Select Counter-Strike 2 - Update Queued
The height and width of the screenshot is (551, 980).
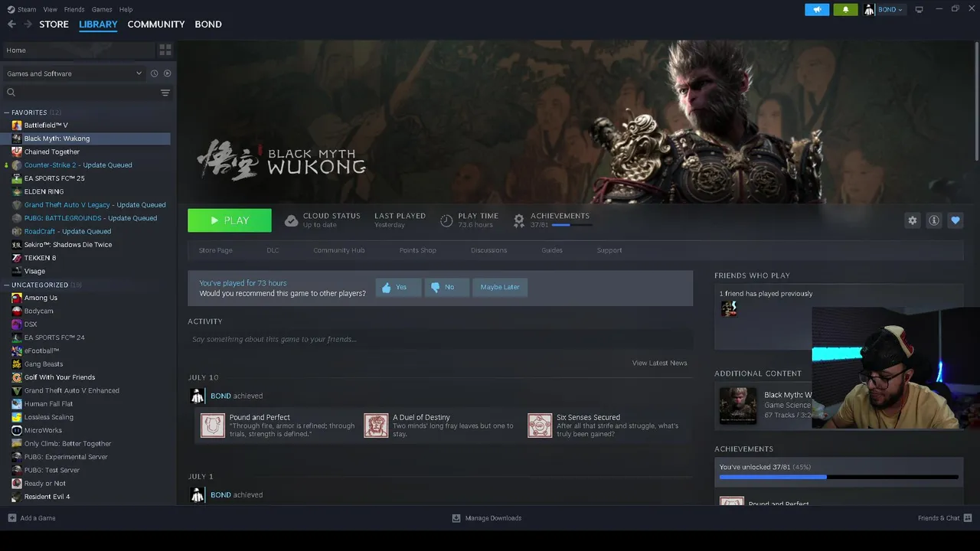coord(78,165)
